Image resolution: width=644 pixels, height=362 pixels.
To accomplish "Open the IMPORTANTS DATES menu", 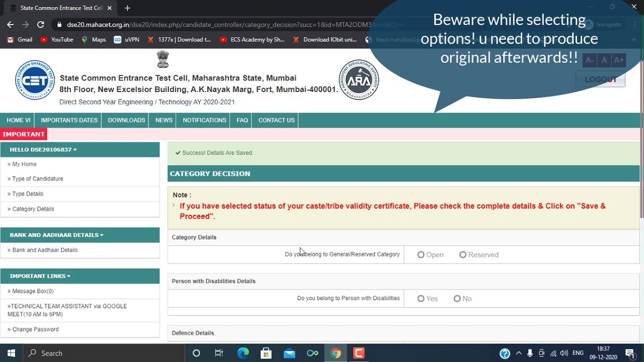I will click(x=69, y=120).
